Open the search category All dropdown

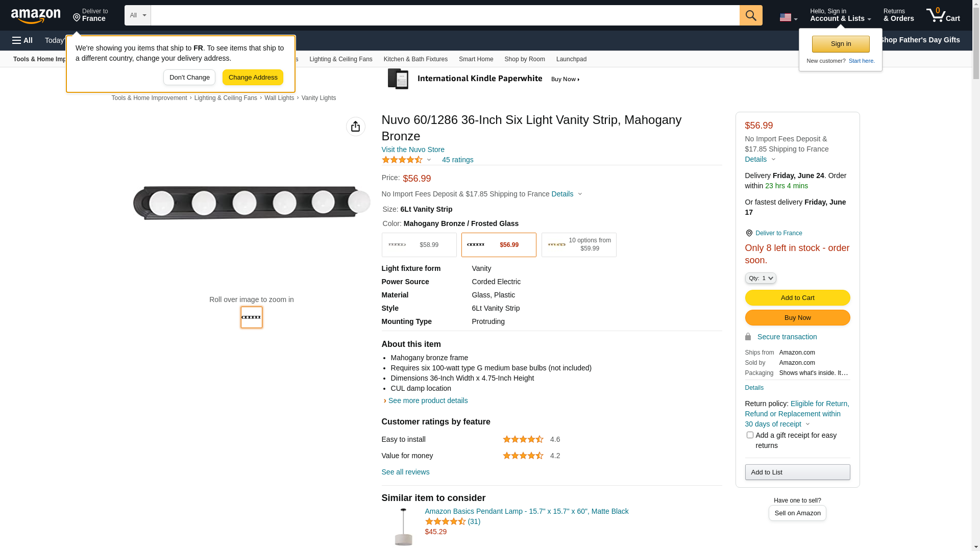coord(138,15)
